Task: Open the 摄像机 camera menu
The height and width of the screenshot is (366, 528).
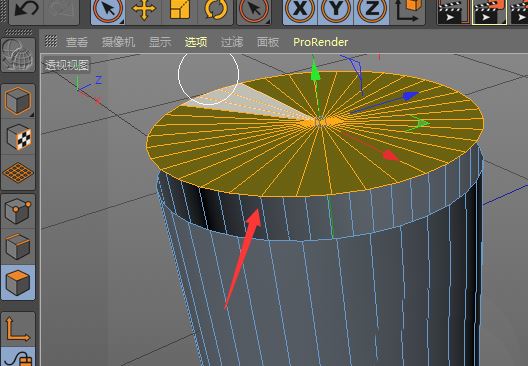Action: [118, 42]
